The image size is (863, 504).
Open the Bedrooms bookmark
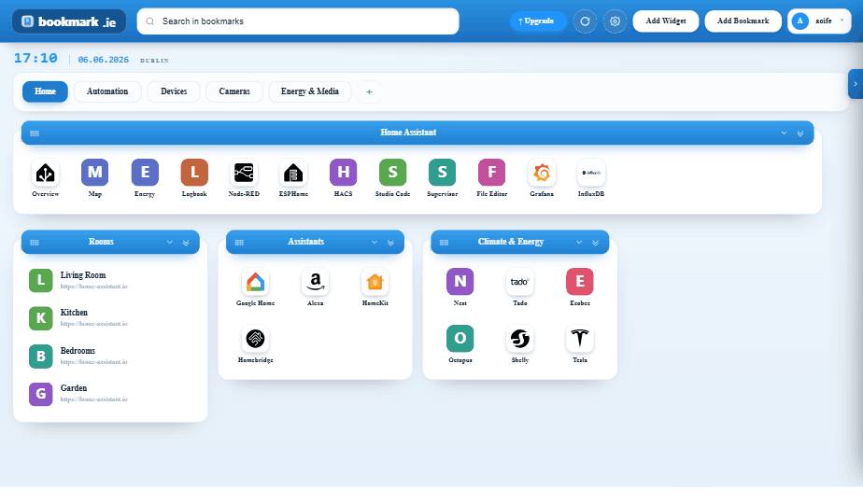pos(110,356)
